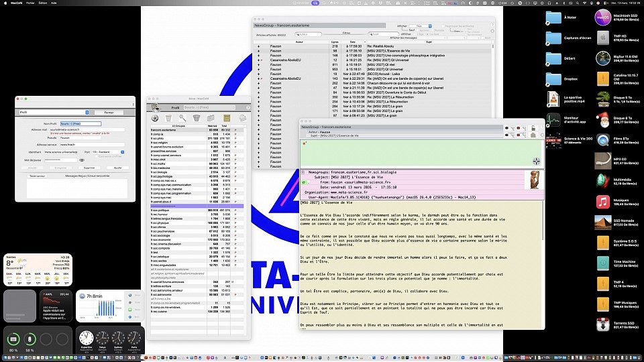
Task: Click the padlock icon in article window
Action: (x=533, y=128)
